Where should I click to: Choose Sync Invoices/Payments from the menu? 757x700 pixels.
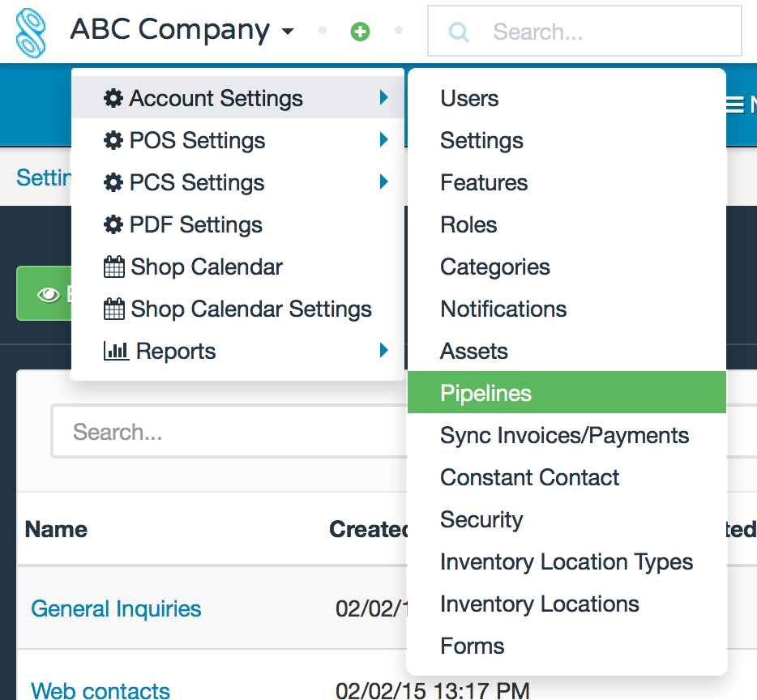pos(564,435)
